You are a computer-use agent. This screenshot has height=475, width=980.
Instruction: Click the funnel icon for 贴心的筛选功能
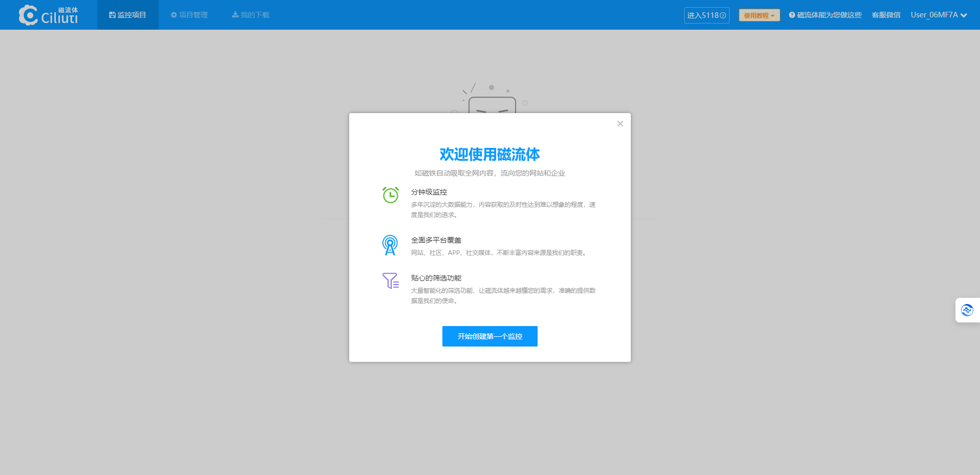[x=390, y=280]
